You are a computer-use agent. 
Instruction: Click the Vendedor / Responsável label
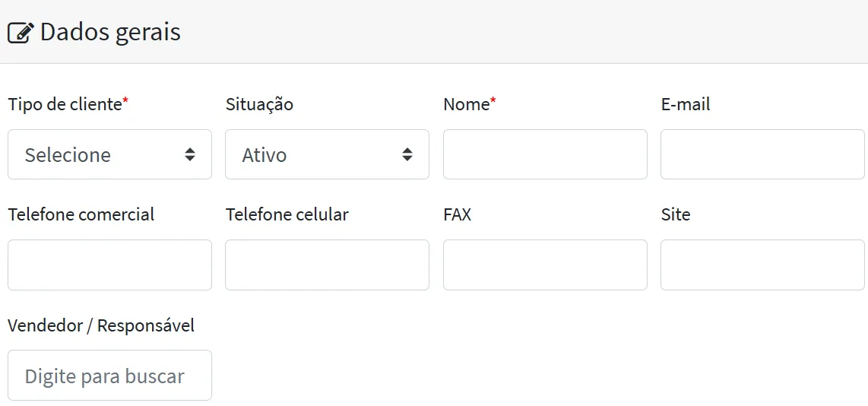click(x=101, y=325)
